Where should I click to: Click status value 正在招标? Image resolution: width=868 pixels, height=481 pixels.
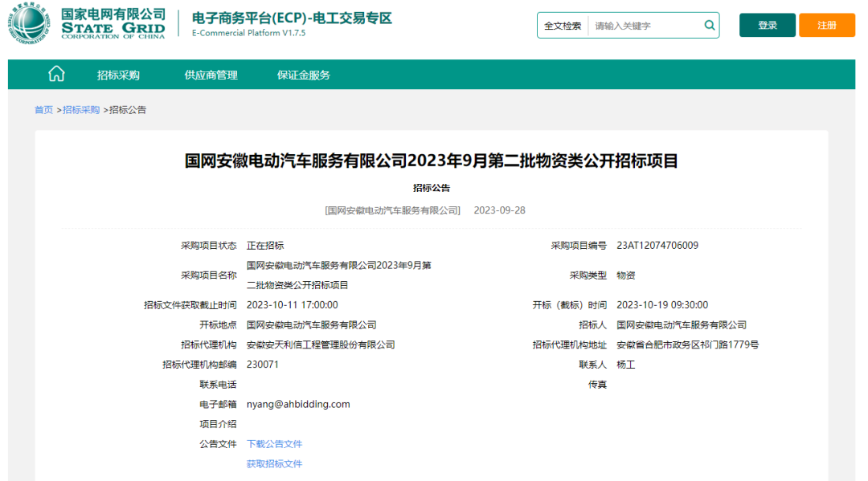[x=265, y=246]
